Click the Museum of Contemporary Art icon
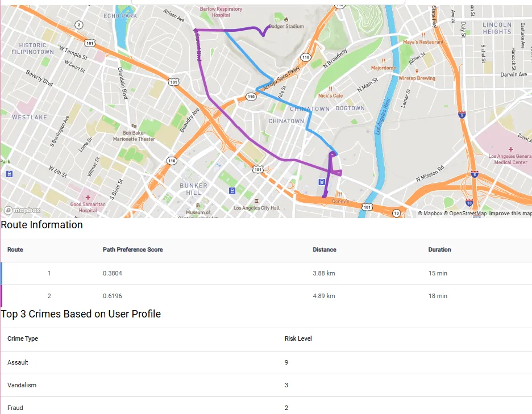This screenshot has width=532, height=414. 198,206
